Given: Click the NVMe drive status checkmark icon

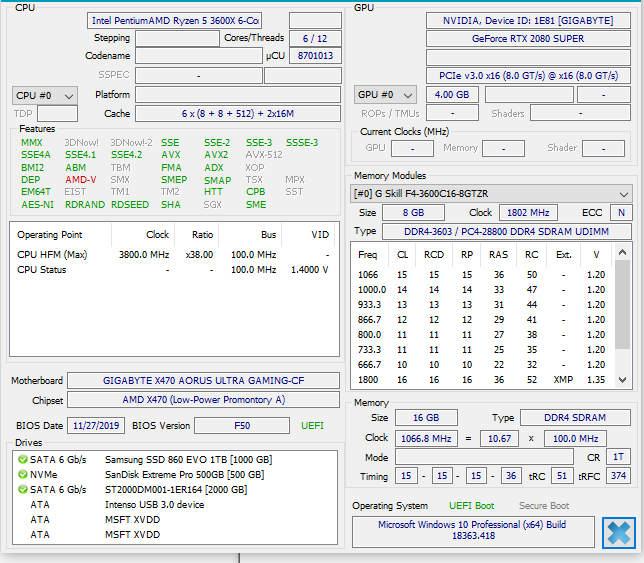Looking at the screenshot, I should point(23,474).
